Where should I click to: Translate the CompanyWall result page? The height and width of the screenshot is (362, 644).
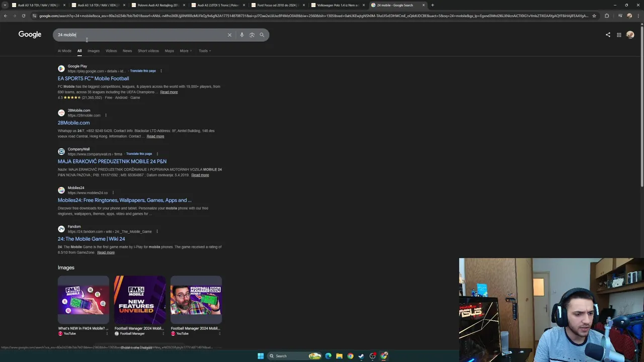pyautogui.click(x=139, y=154)
